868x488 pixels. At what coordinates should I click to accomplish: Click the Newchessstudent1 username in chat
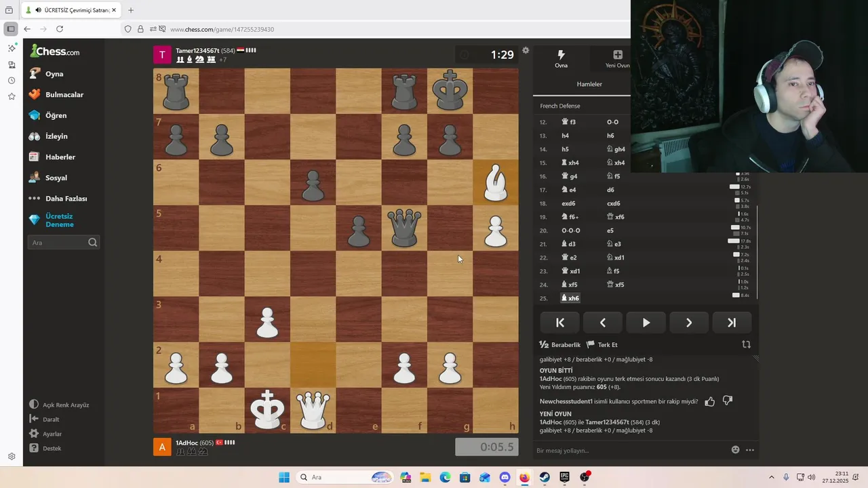pos(566,401)
